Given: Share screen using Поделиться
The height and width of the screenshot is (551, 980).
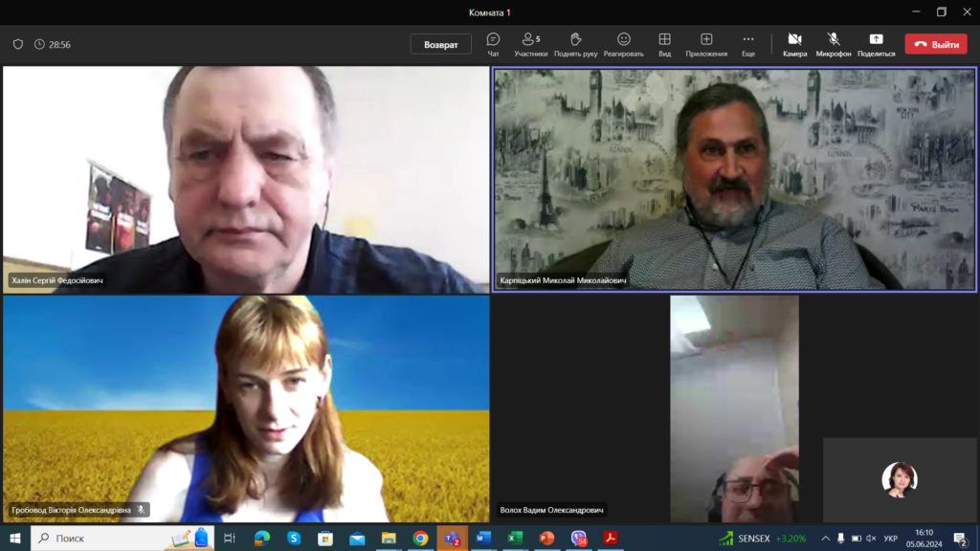Looking at the screenshot, I should pyautogui.click(x=876, y=44).
